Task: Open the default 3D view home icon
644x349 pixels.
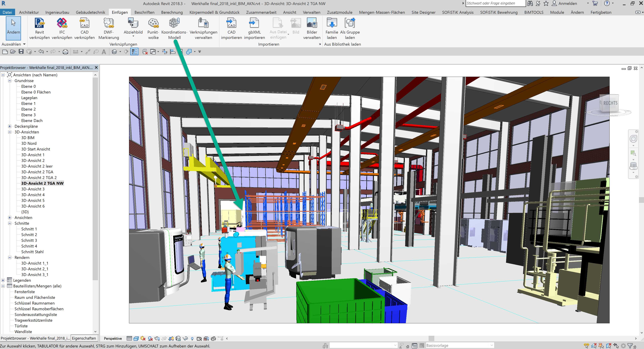Action: pos(114,52)
